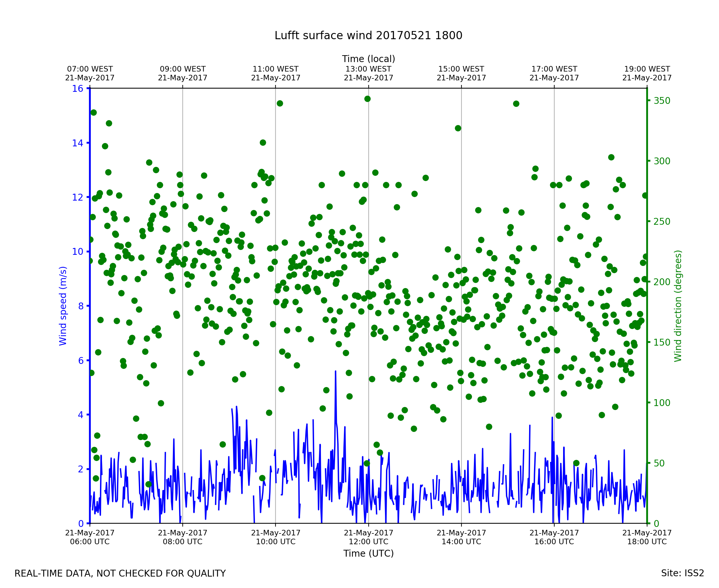Image resolution: width=719 pixels, height=588 pixels.
Task: Click the '13:00 WEST' top tick label
Action: coord(368,69)
